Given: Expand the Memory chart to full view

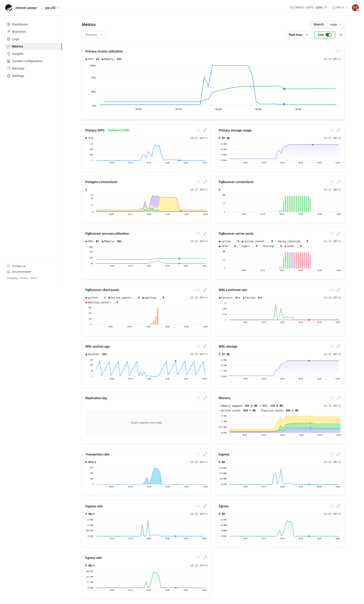Looking at the screenshot, I should [x=338, y=398].
